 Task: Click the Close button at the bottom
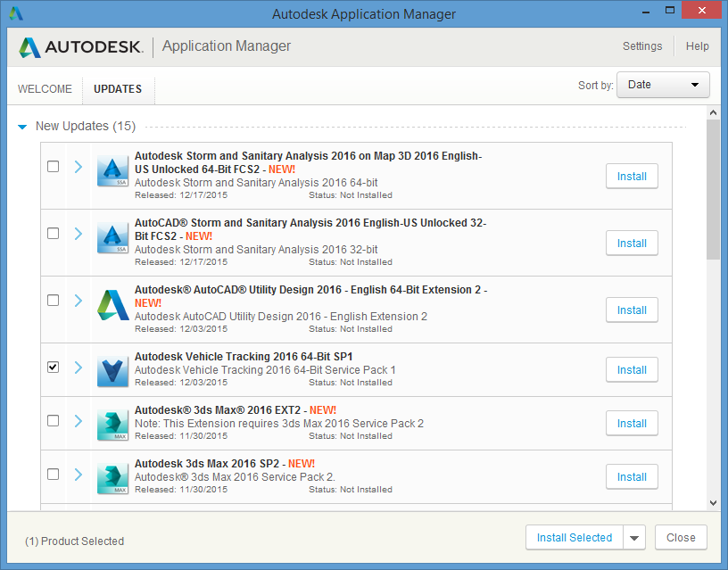681,538
